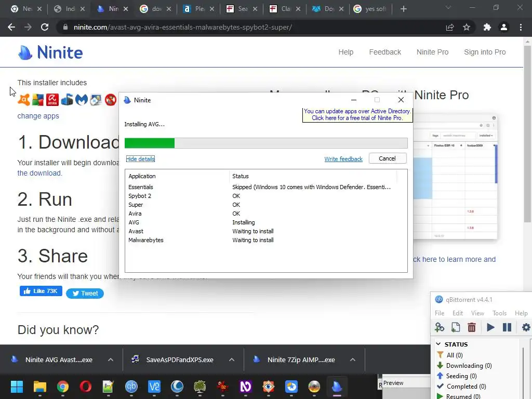The height and width of the screenshot is (399, 532).
Task: Open the File menu in qBittorrent
Action: [x=440, y=313]
